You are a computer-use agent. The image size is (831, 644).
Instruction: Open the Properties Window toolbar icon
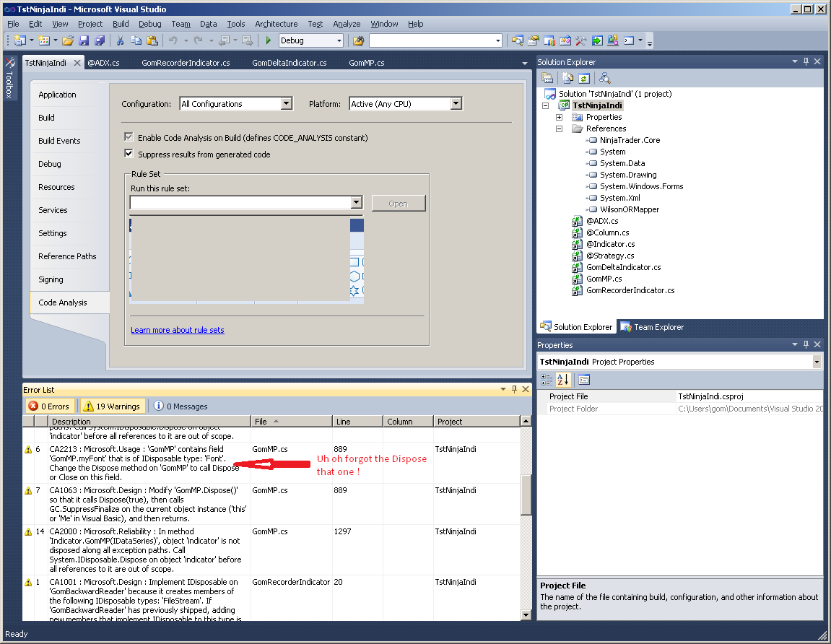(x=533, y=40)
